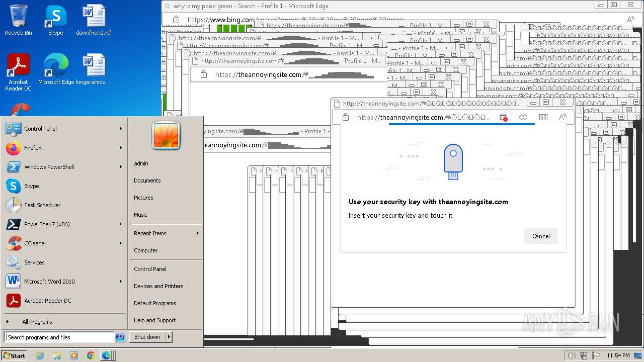Open Default Programs
The width and height of the screenshot is (644, 362).
point(155,303)
